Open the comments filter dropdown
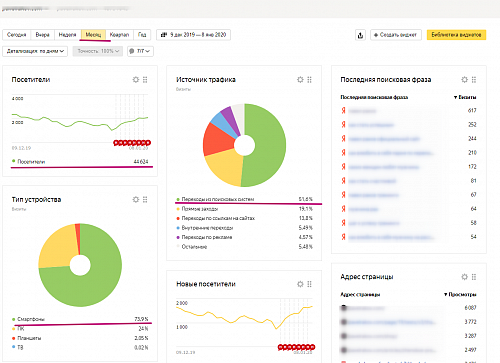 (140, 51)
